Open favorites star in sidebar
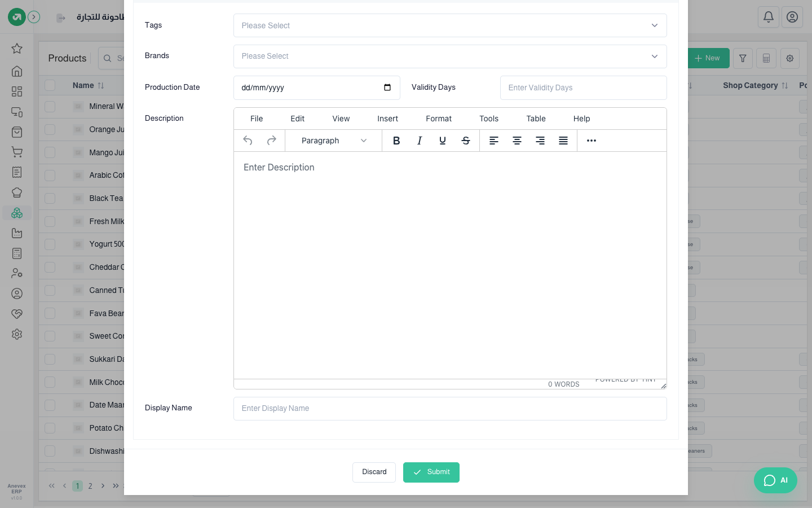Image resolution: width=812 pixels, height=508 pixels. click(x=17, y=49)
